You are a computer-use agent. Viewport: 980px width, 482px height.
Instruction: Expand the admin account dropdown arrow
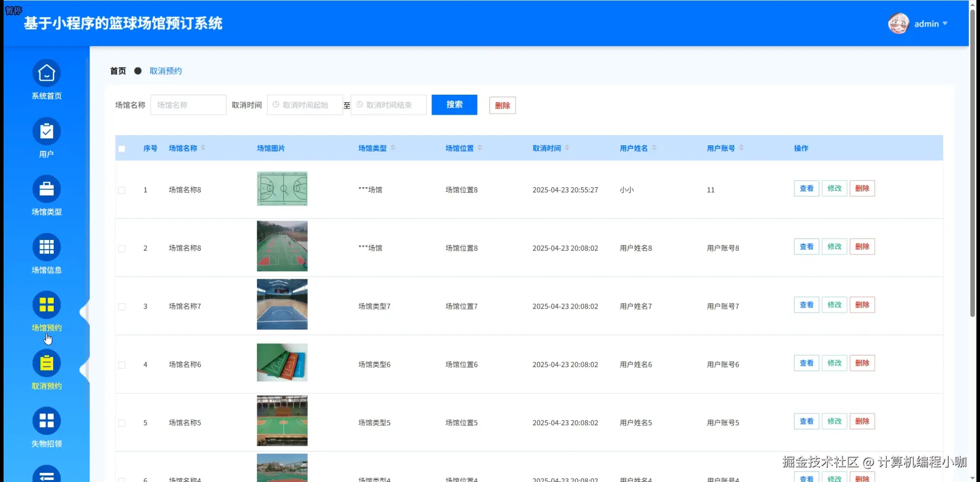945,24
